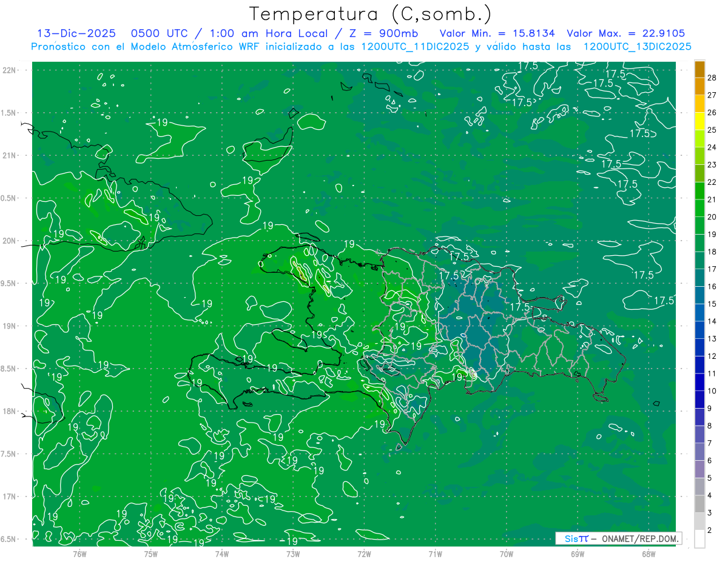Click the green 20 colorbar segment
Screen dimensions: 728x562
pos(699,208)
